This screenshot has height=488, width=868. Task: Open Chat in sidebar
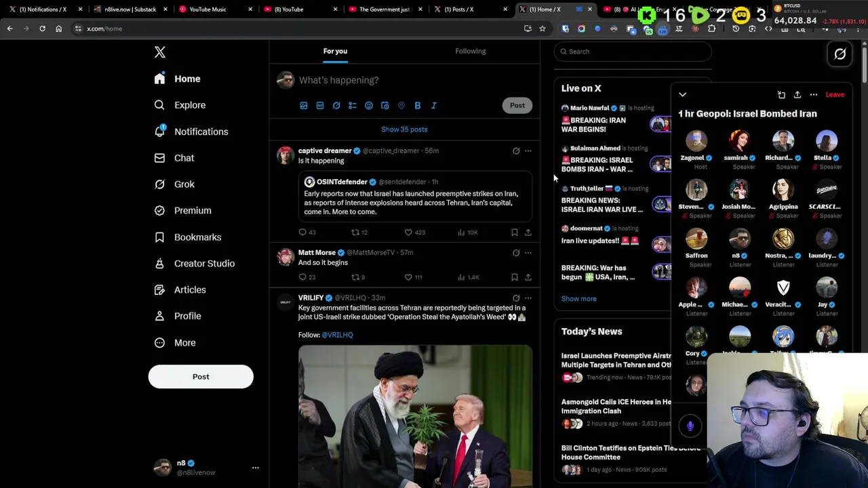coord(174,158)
